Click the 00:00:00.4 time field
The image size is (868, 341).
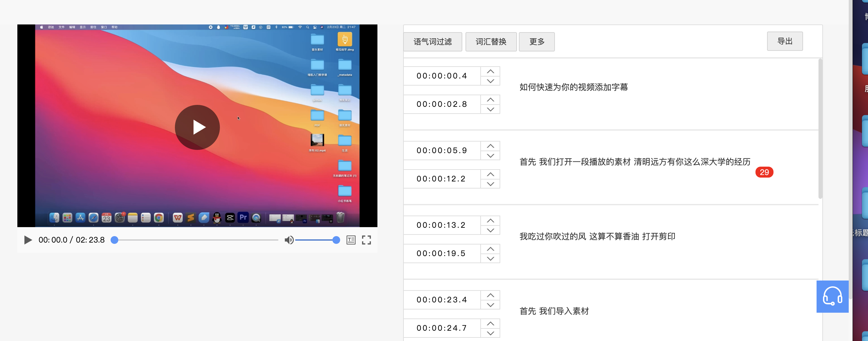(442, 76)
